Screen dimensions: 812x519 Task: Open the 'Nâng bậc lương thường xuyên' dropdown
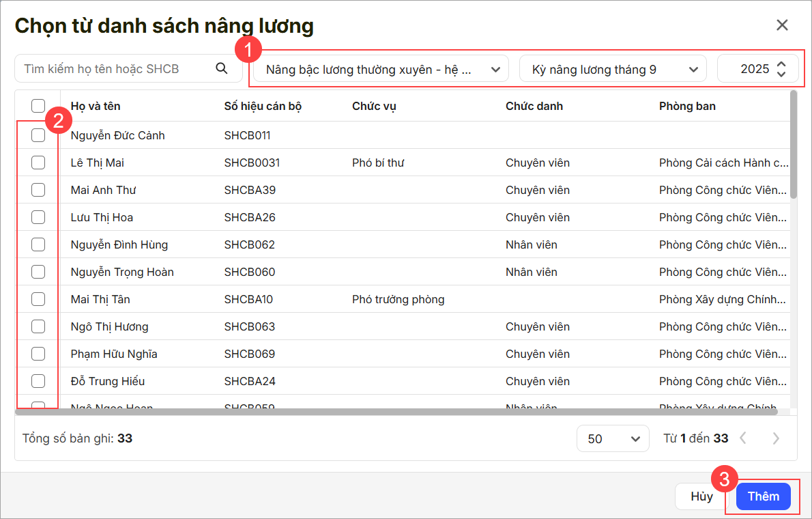[x=381, y=69]
